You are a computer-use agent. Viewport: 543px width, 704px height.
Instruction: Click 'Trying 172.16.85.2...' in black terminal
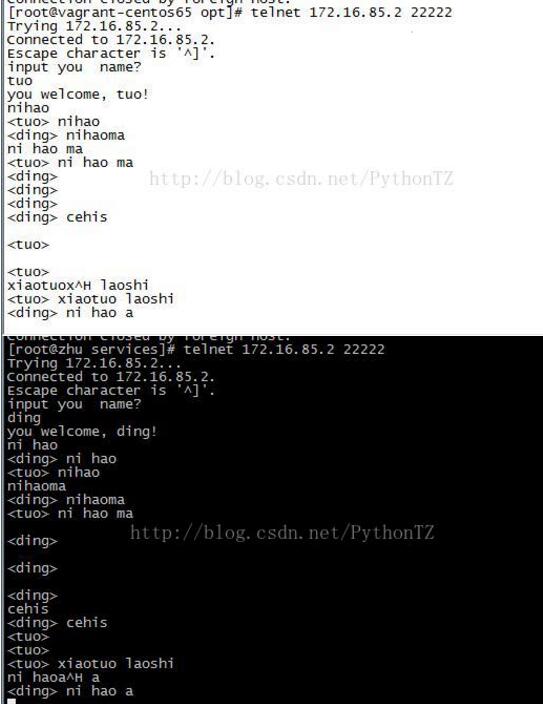tap(94, 363)
